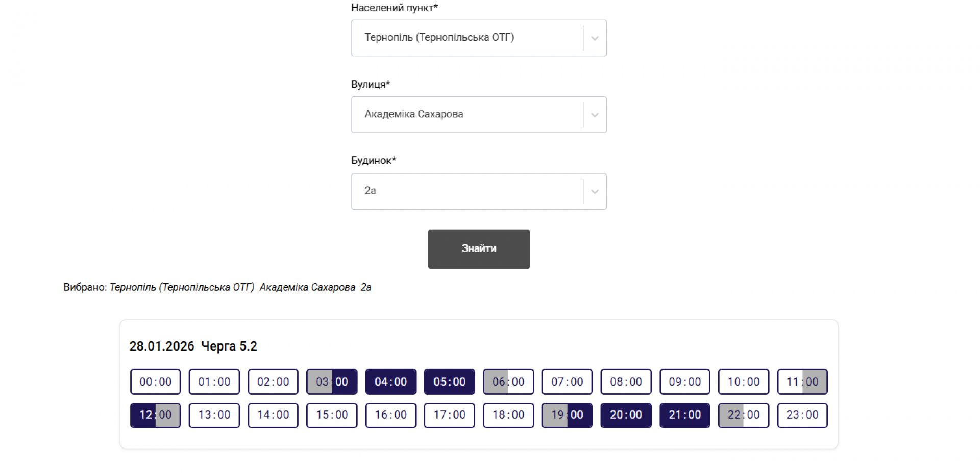The image size is (980, 473).
Task: Select the 03:00 half-outage slot
Action: [x=332, y=382]
